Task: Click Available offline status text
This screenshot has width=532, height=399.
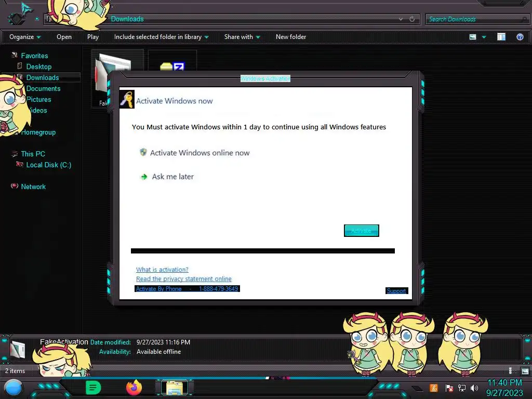Action: [x=158, y=352]
